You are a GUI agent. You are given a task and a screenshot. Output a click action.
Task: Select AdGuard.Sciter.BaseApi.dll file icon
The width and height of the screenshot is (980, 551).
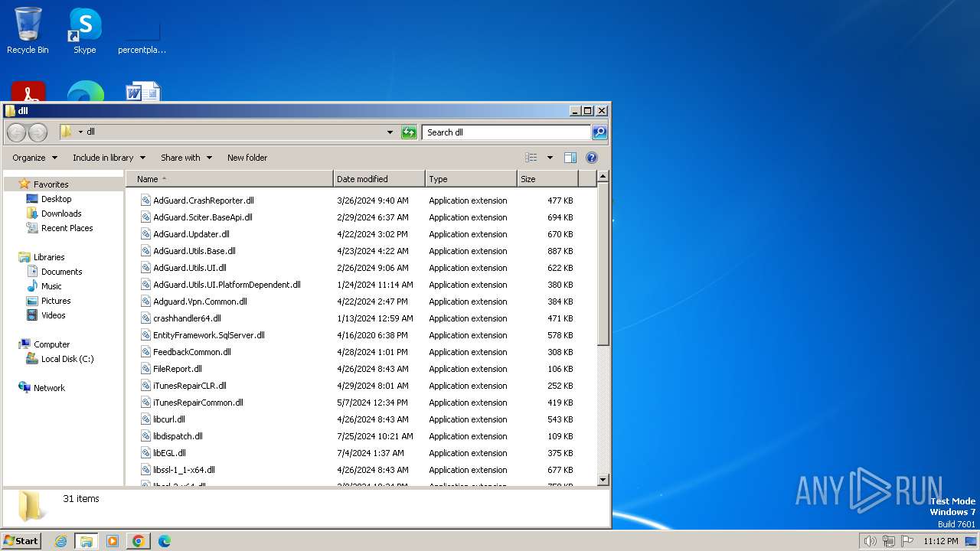point(146,217)
